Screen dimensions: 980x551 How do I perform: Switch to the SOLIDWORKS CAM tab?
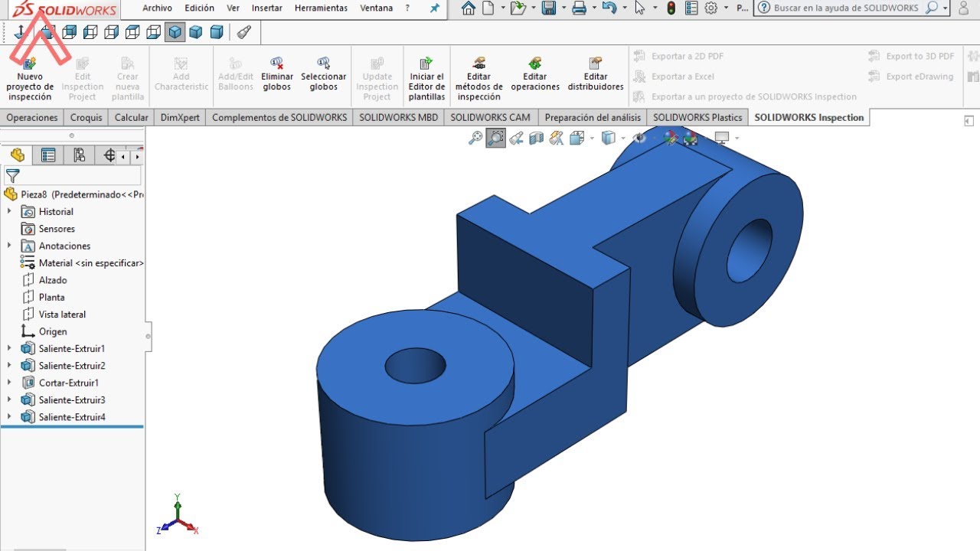[x=490, y=117]
